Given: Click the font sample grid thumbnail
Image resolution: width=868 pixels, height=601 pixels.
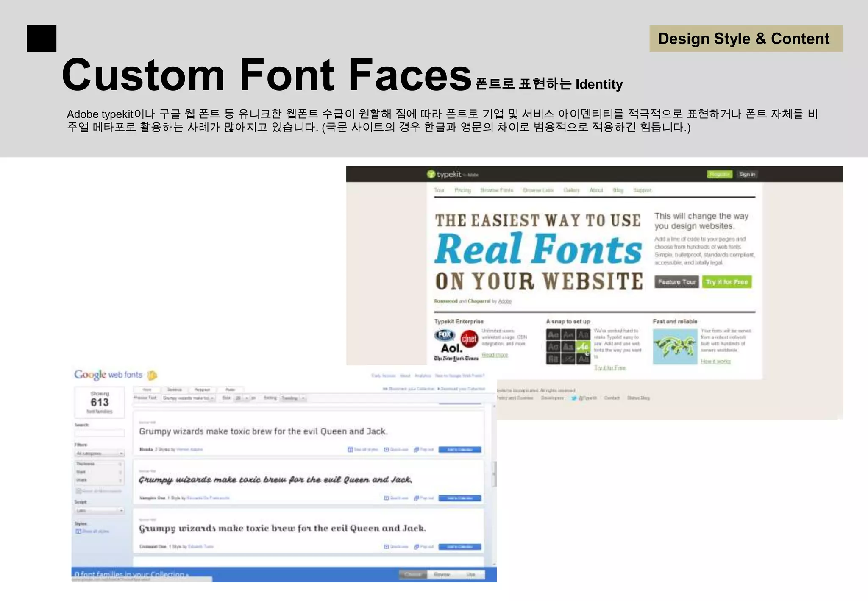Looking at the screenshot, I should 568,347.
